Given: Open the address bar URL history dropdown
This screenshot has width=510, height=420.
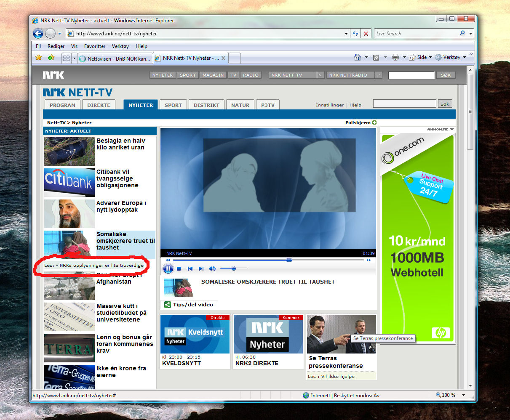Looking at the screenshot, I should tap(346, 34).
